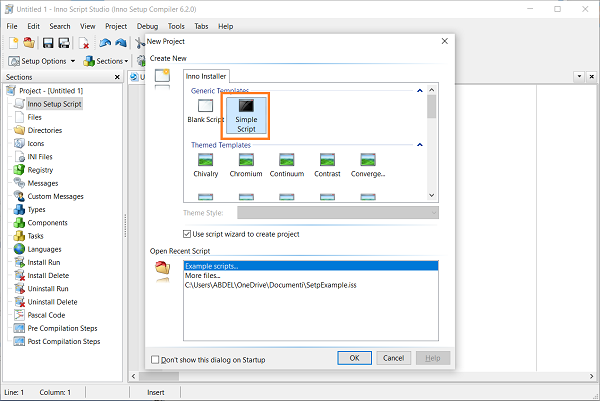Open the Sections toolbar dropdown
Viewport: 600px width, 401px height.
point(106,61)
